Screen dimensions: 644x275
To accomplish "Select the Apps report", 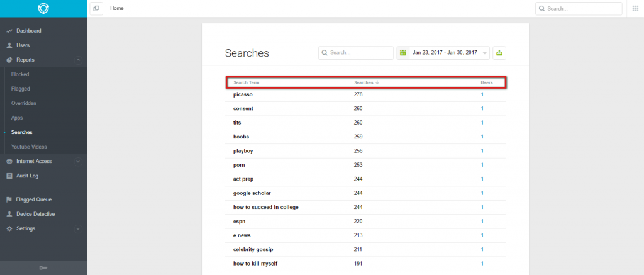I will click(x=17, y=118).
